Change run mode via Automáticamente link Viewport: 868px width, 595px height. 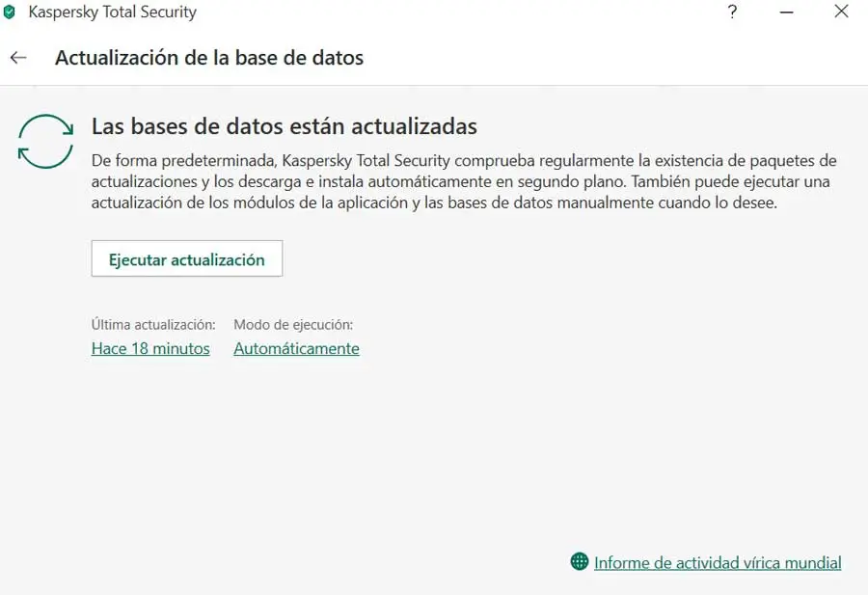tap(297, 349)
